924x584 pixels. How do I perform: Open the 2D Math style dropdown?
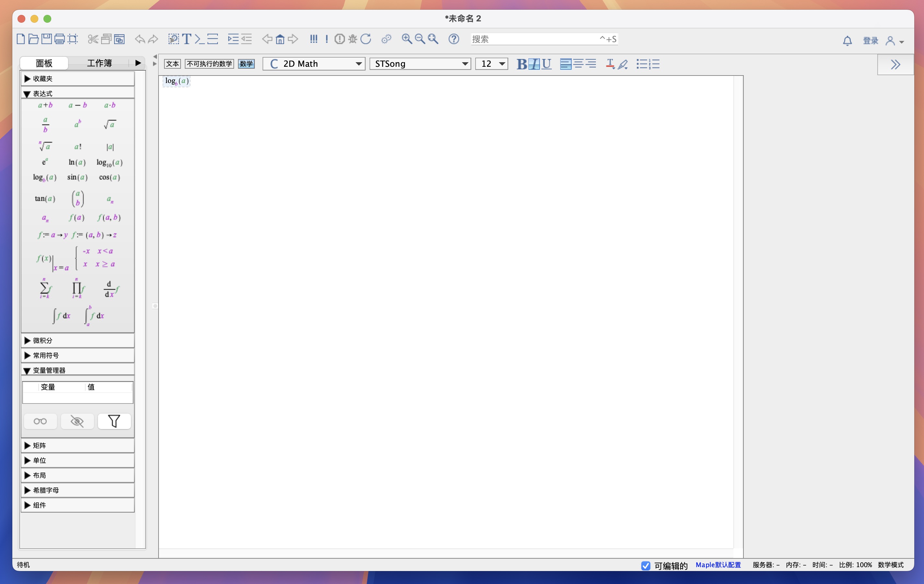314,64
